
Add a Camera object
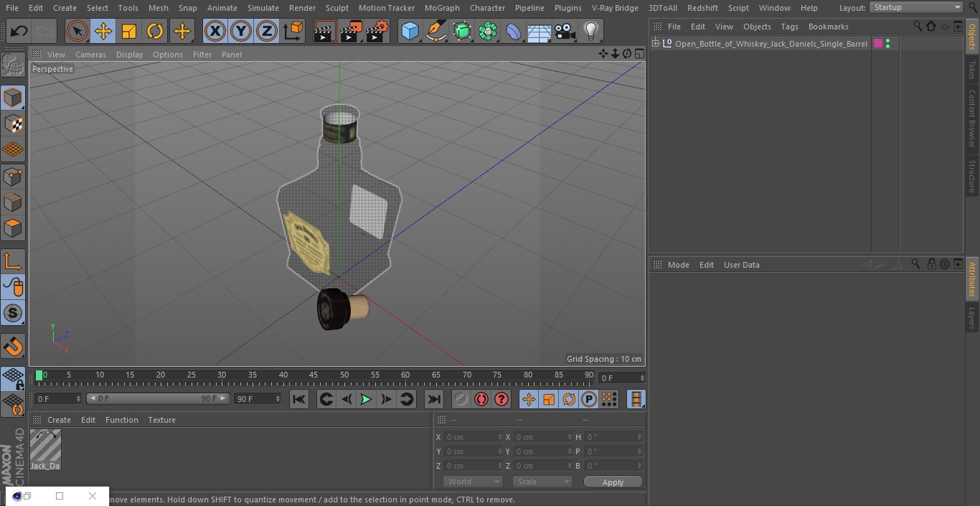(x=565, y=31)
